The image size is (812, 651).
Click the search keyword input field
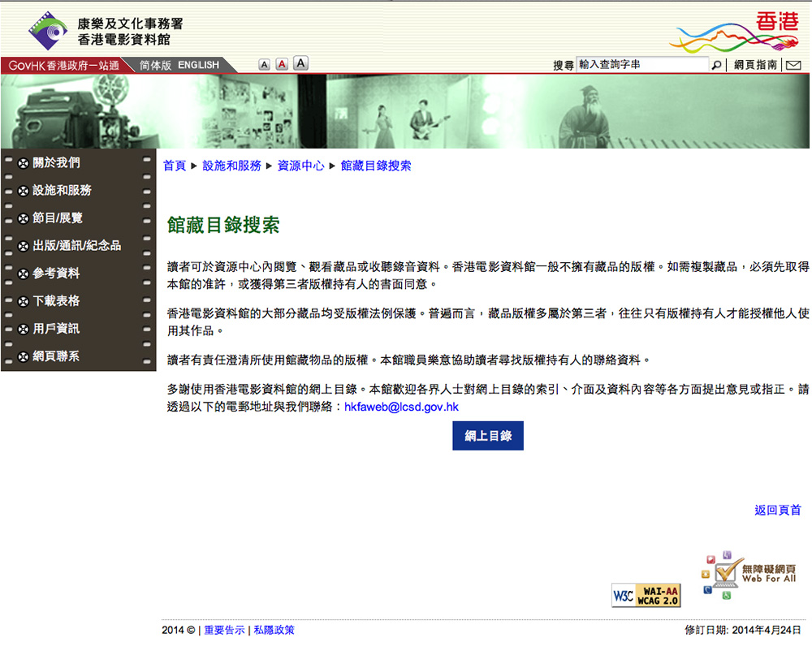641,65
